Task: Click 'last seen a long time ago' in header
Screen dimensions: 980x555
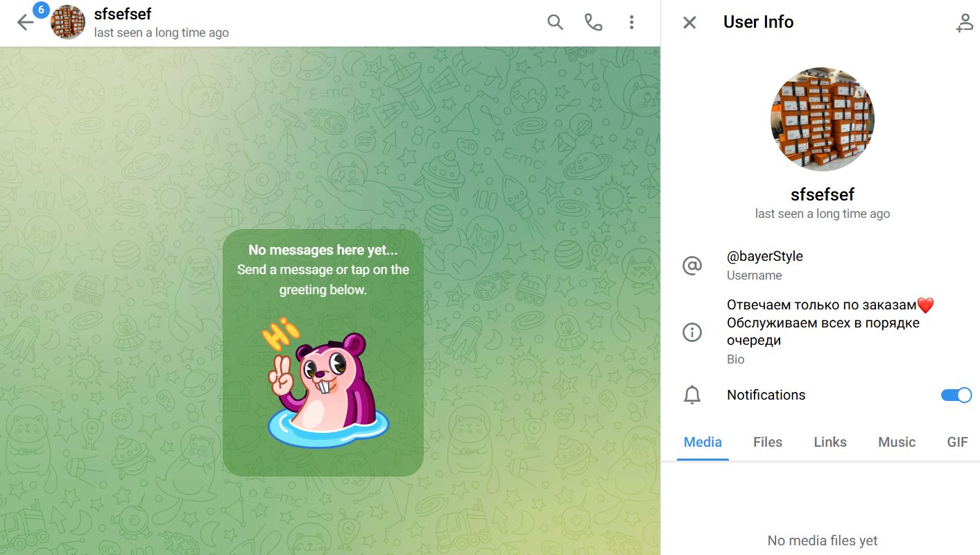Action: [x=162, y=33]
